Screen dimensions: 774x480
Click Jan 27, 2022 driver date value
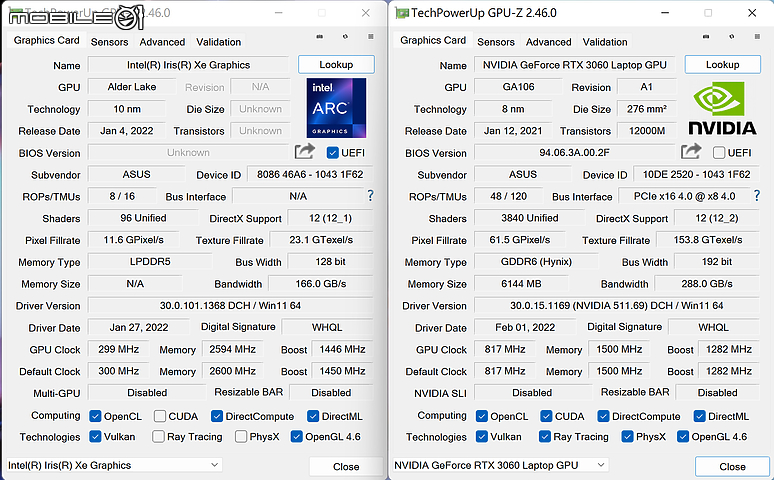click(x=139, y=327)
